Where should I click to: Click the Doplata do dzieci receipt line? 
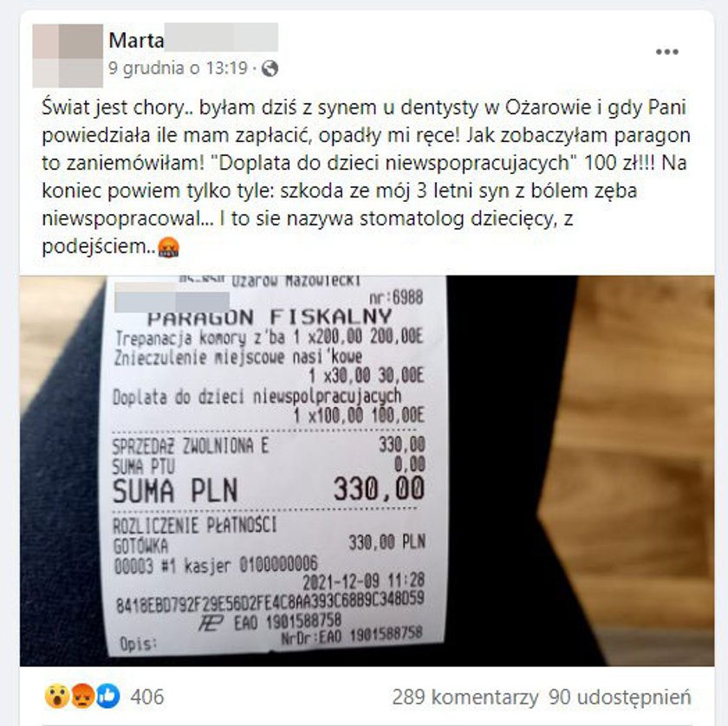click(x=257, y=397)
